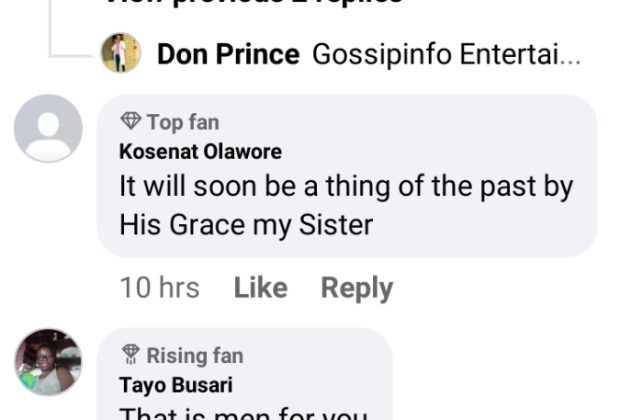Like Kosenat Olawore's comment
620x420 pixels.
[x=260, y=288]
